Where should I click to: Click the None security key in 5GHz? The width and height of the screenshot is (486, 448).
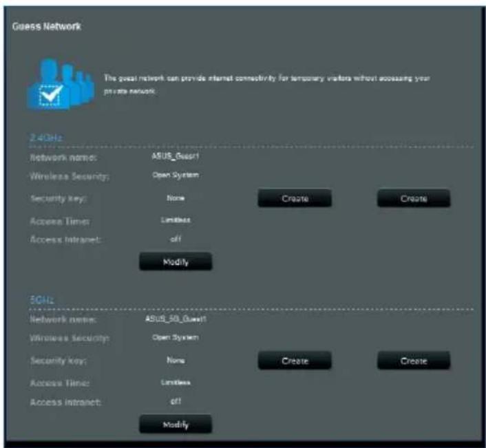pos(176,360)
